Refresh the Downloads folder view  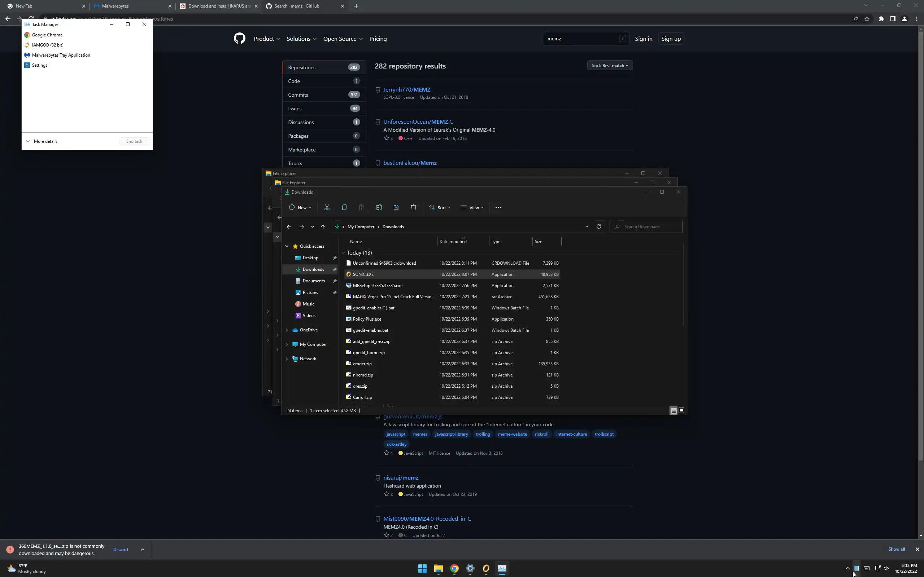pos(598,227)
